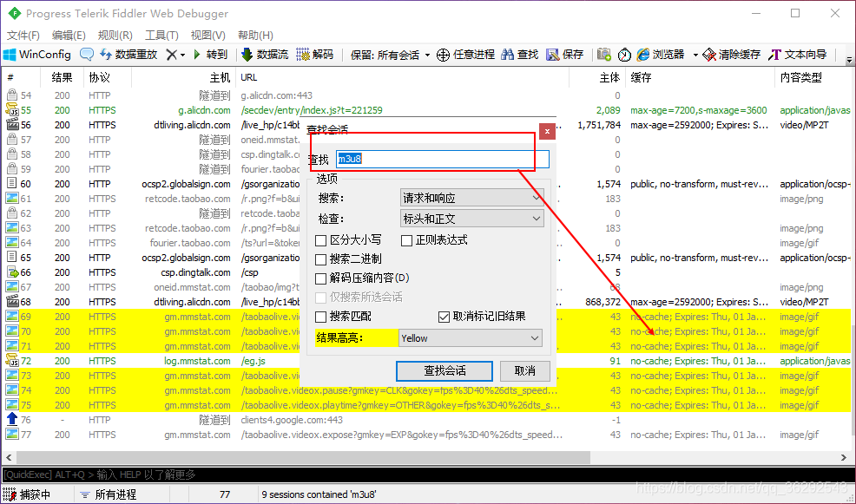Click the QuickExec command input box
Viewport: 856px width, 504px height.
click(x=427, y=475)
